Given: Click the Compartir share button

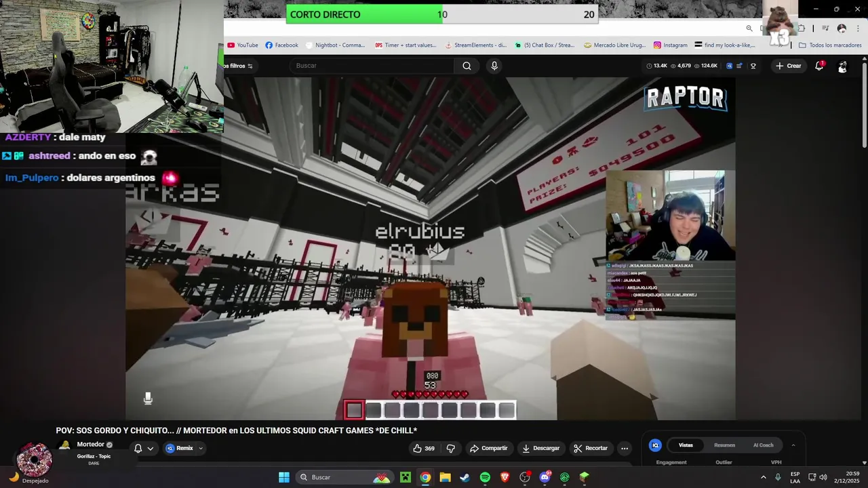Looking at the screenshot, I should (489, 448).
